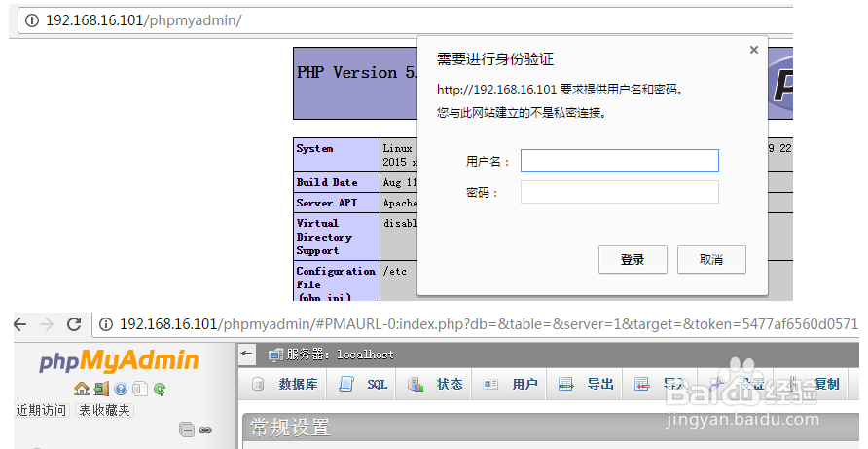Click the top address bar URL 192.168.16.101/phpmyadmin/
This screenshot has height=449, width=868.
pyautogui.click(x=144, y=20)
